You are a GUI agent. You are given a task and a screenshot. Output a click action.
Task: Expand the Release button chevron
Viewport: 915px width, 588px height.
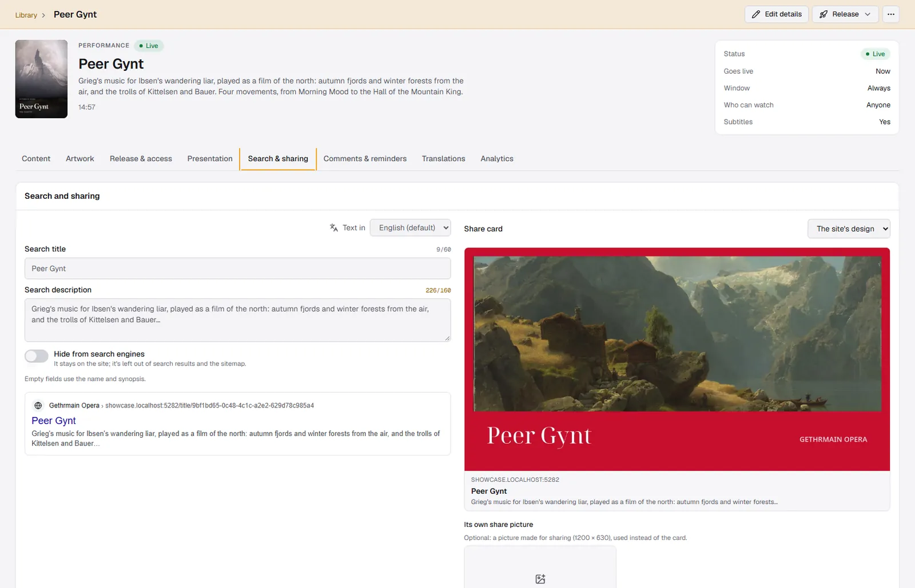tap(868, 14)
